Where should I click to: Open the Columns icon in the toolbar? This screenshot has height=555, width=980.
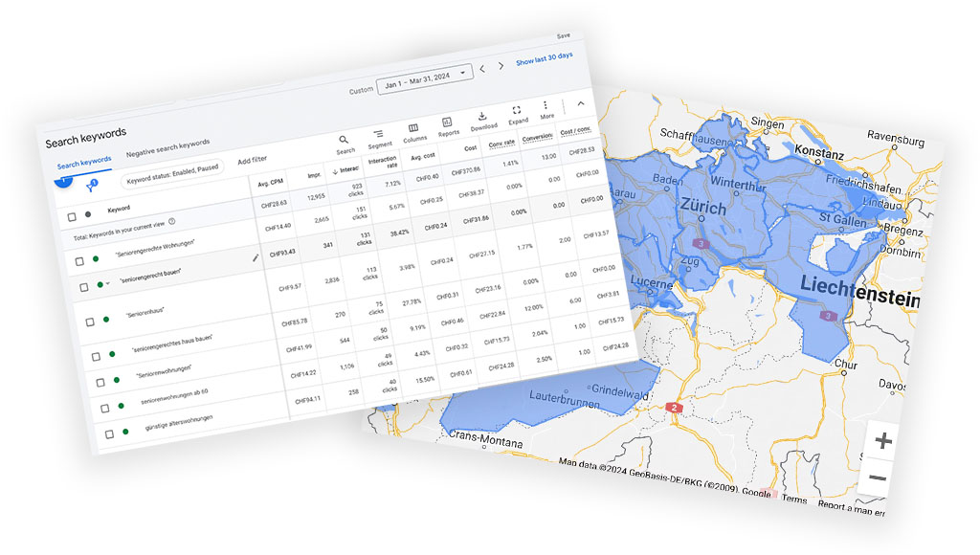click(413, 128)
